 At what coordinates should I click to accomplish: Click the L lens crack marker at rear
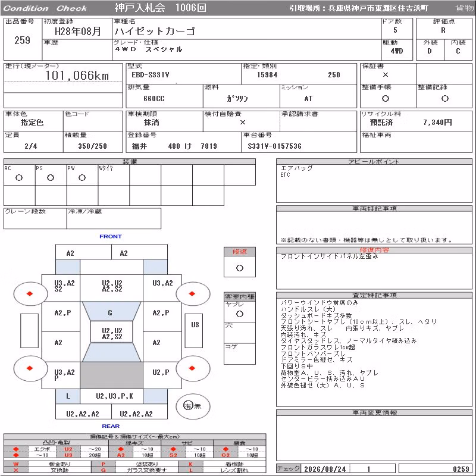68,396
